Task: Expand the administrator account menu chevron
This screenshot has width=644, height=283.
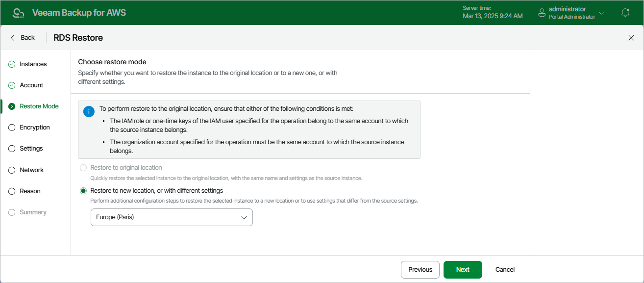Action: click(601, 13)
